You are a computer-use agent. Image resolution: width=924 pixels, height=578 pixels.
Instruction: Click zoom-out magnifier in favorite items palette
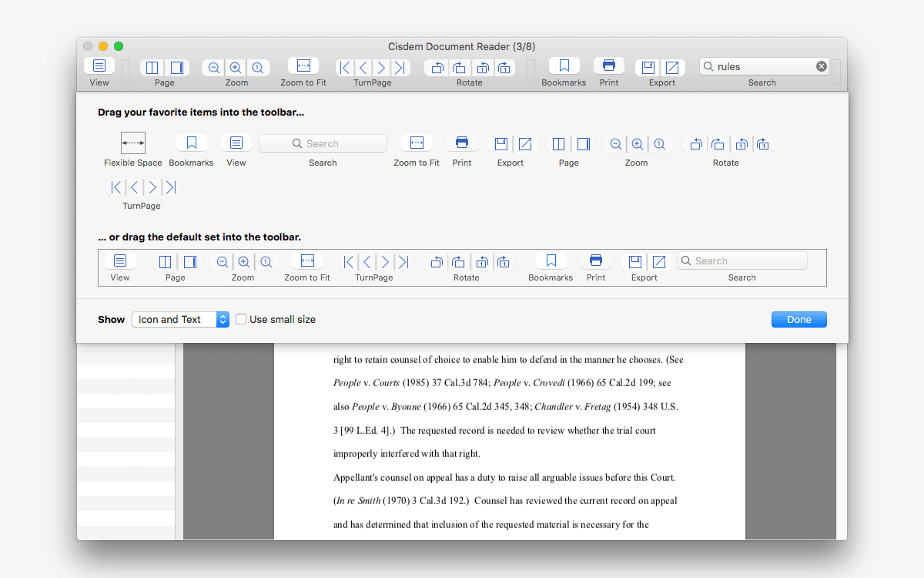coord(615,144)
